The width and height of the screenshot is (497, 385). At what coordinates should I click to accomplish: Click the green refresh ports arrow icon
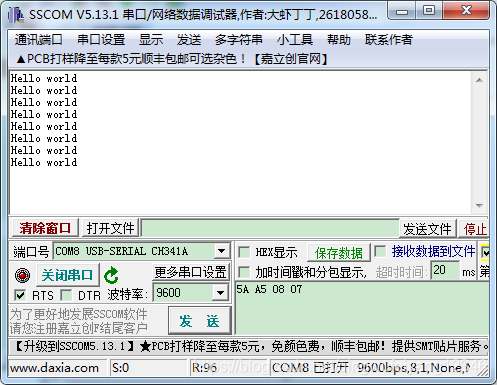tap(111, 275)
